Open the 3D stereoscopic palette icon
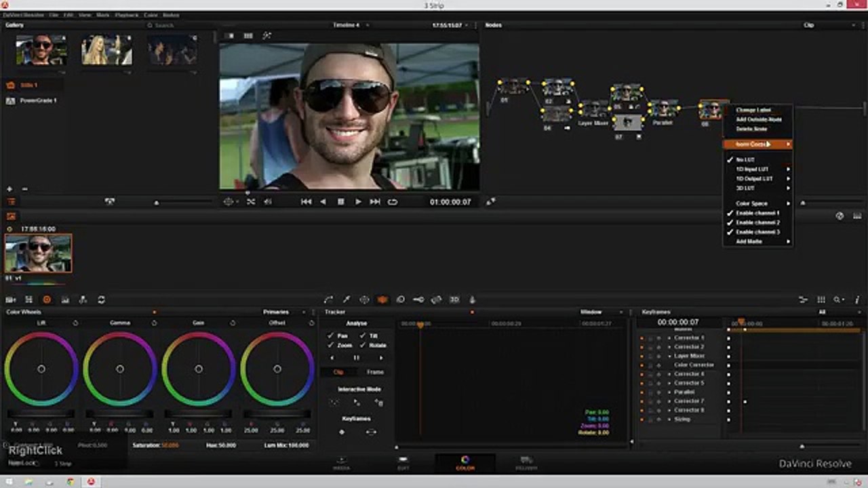This screenshot has width=868, height=488. click(454, 300)
